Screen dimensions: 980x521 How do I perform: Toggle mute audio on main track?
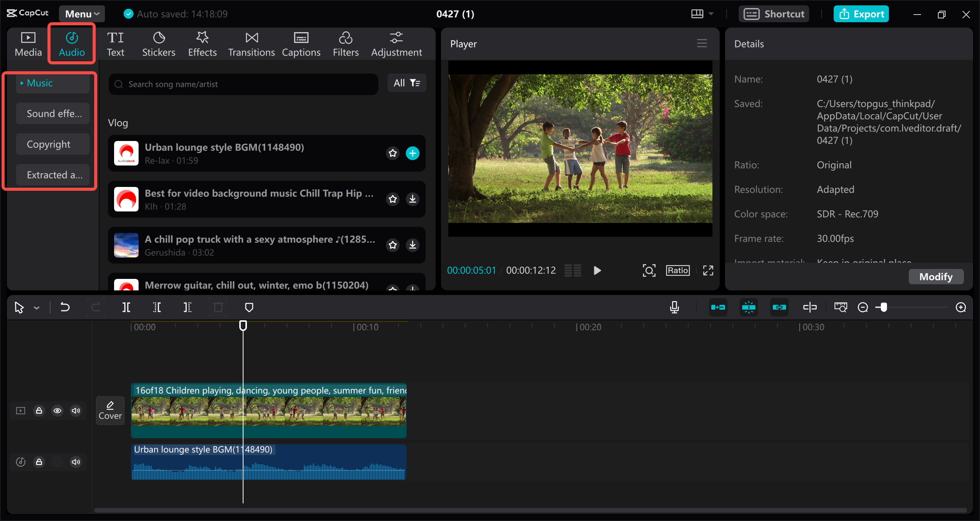[x=76, y=410]
